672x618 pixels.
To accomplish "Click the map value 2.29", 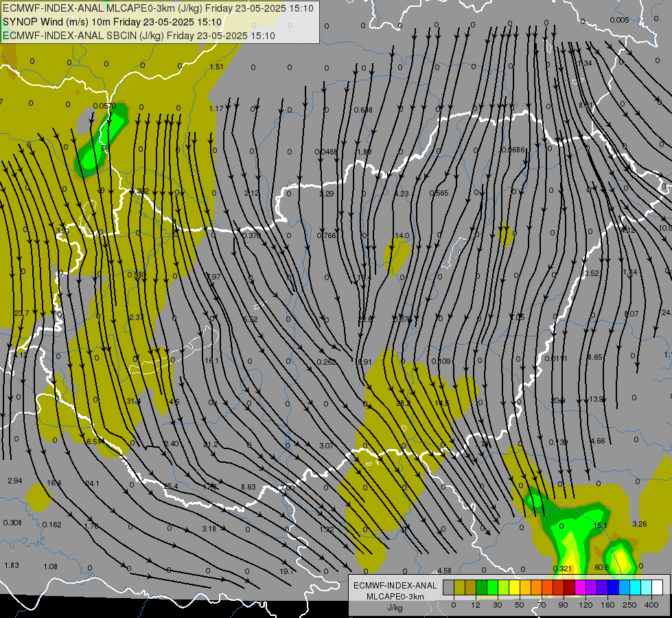I will (326, 194).
